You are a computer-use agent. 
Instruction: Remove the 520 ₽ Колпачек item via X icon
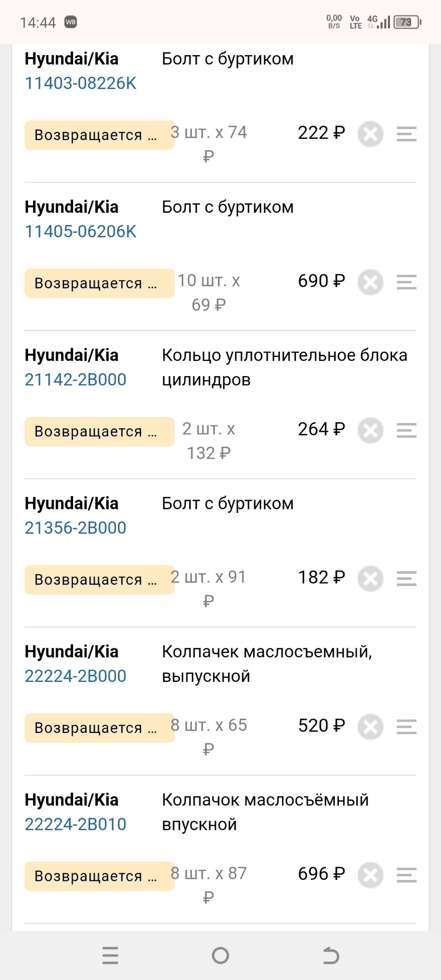371,726
